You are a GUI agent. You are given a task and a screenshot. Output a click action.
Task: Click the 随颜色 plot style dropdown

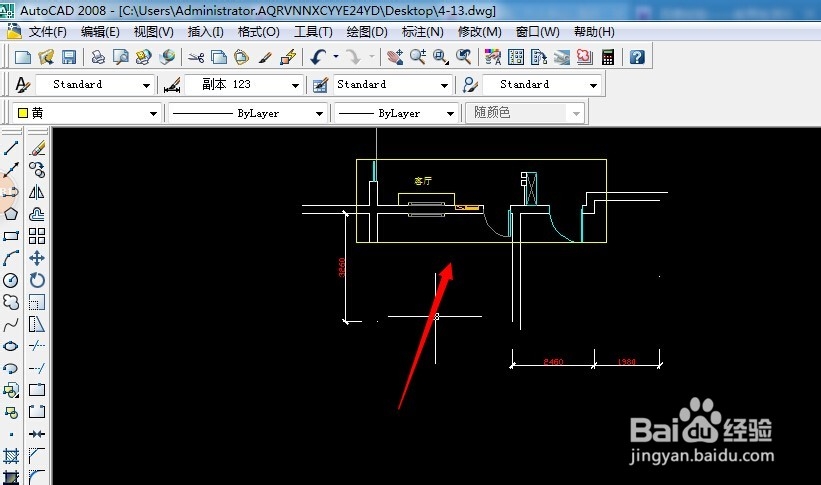524,113
